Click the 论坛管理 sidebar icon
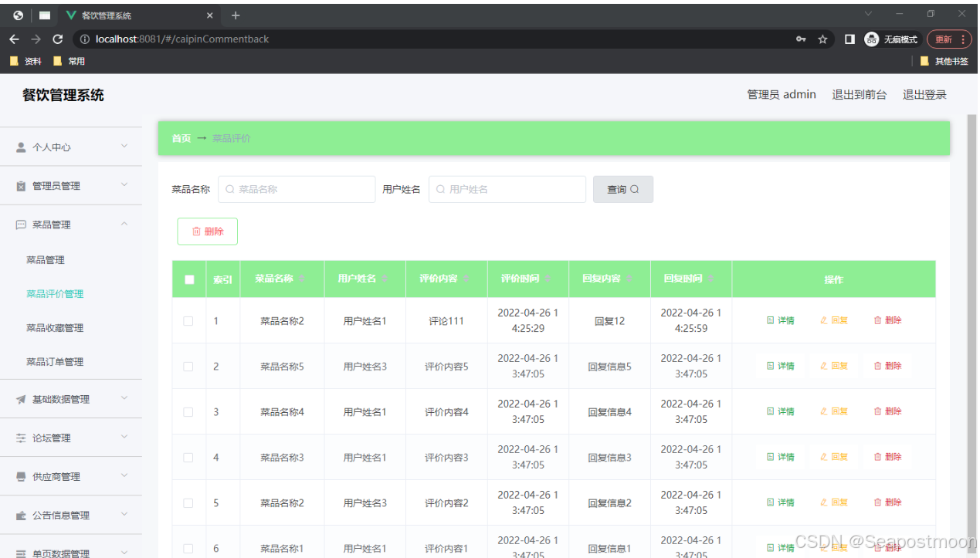The width and height of the screenshot is (980, 558). pyautogui.click(x=20, y=437)
